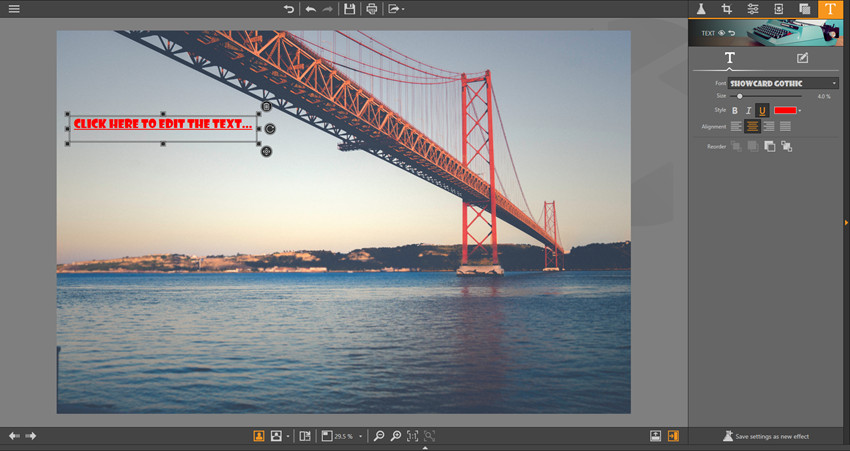Open the hamburger main menu
The height and width of the screenshot is (451, 850).
(14, 9)
